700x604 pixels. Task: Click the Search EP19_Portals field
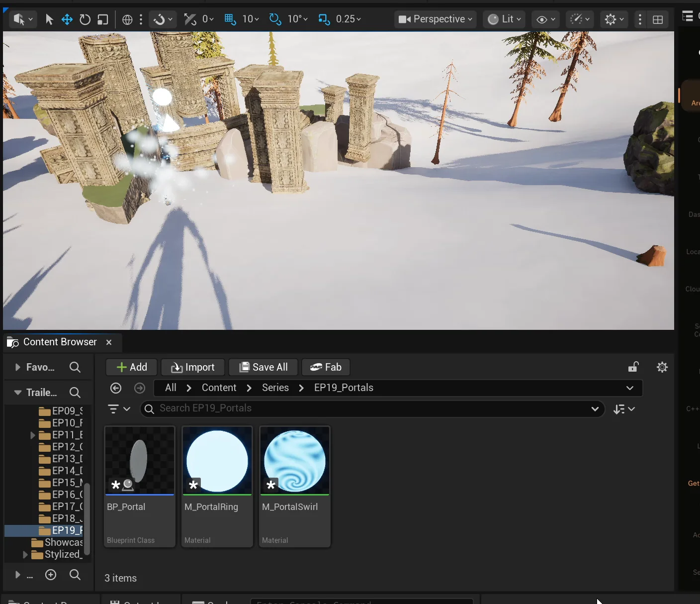point(372,408)
